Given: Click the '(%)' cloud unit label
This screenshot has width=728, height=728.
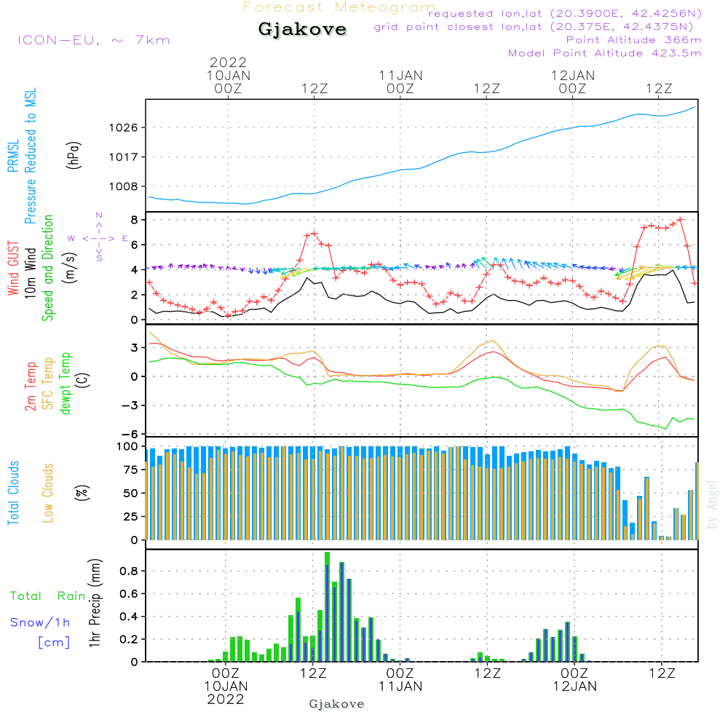Looking at the screenshot, I should [x=82, y=493].
